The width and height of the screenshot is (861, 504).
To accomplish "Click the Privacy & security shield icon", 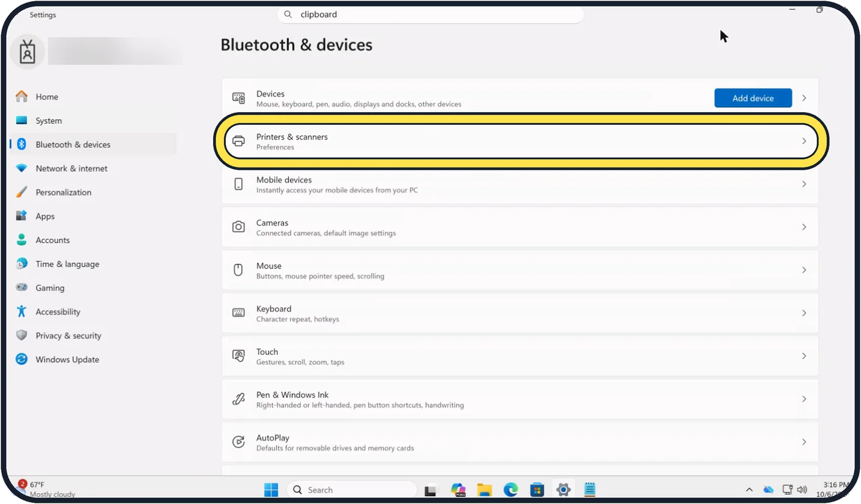I will click(22, 335).
